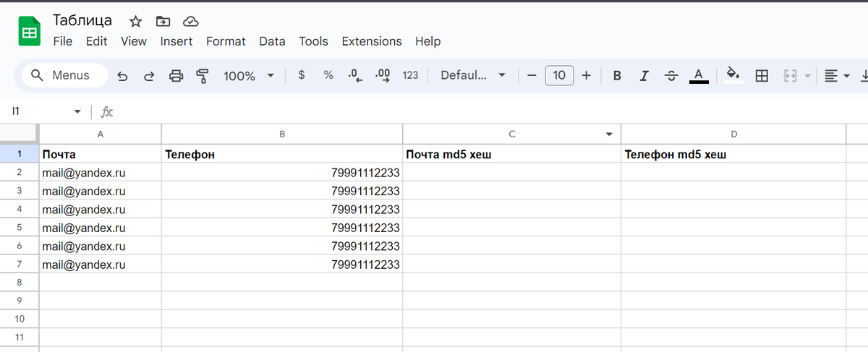
Task: Open the Edit menu
Action: click(x=96, y=41)
